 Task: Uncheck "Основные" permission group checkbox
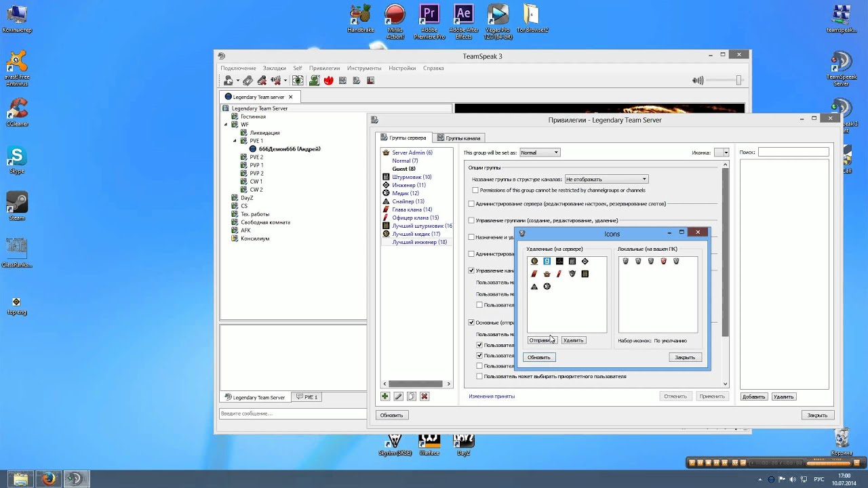click(x=471, y=323)
